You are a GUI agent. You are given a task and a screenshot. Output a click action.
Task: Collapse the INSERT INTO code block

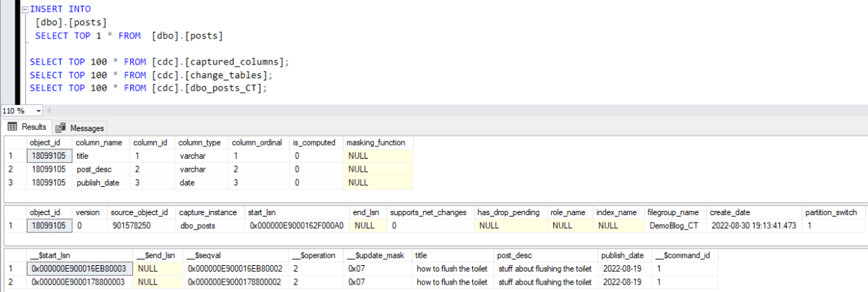pyautogui.click(x=25, y=9)
